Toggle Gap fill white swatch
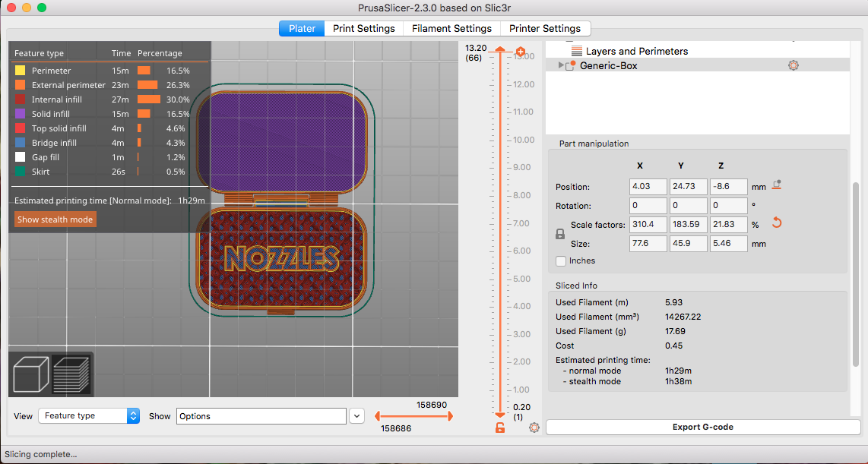Image resolution: width=868 pixels, height=464 pixels. coord(20,157)
